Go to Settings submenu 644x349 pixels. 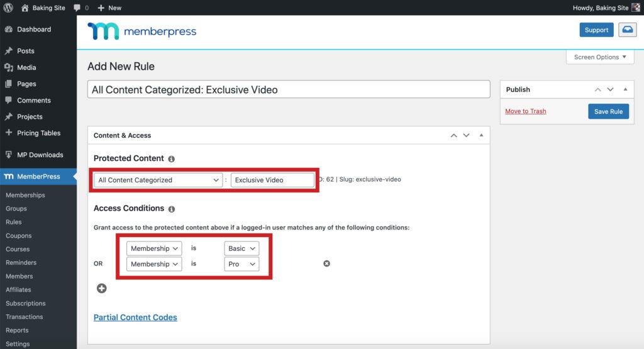pos(17,344)
